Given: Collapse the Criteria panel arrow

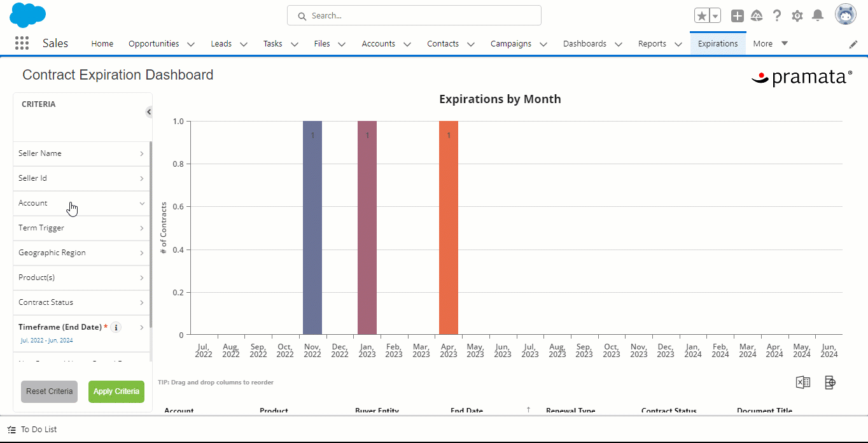Looking at the screenshot, I should point(149,112).
